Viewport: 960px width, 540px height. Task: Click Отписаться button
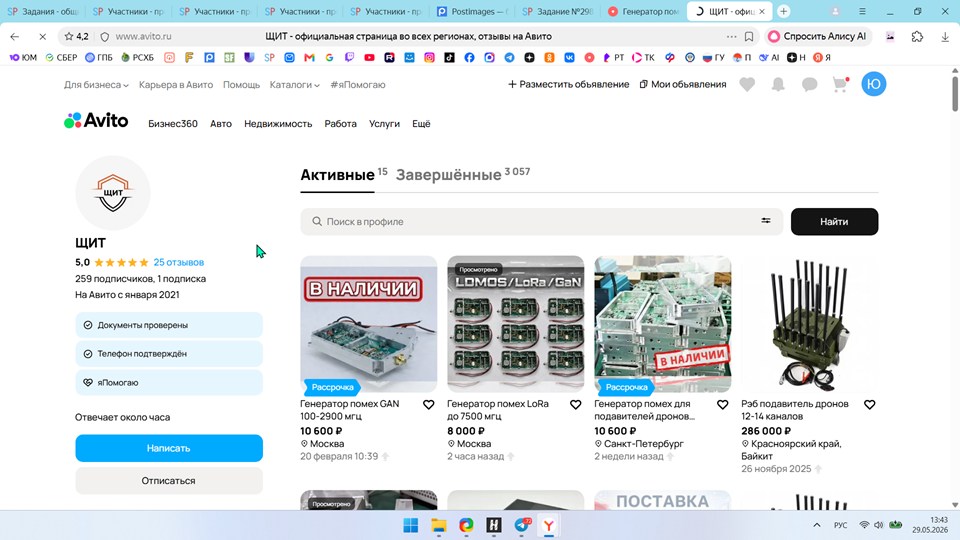pyautogui.click(x=169, y=481)
